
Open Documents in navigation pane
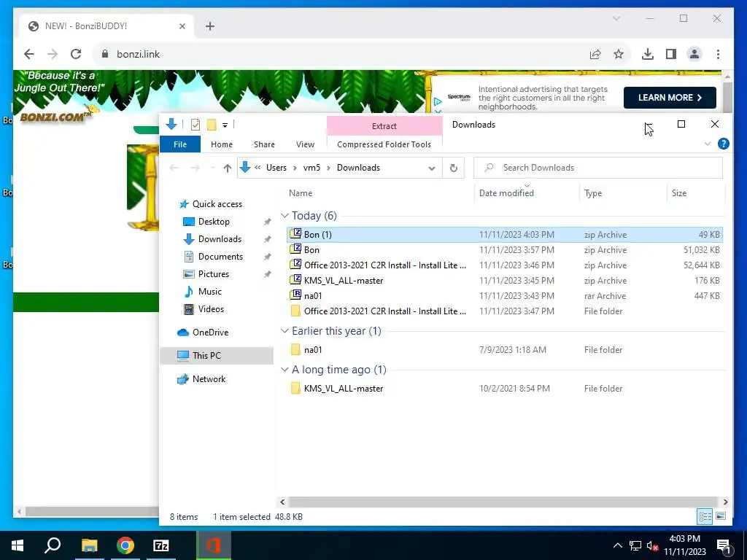pyautogui.click(x=220, y=257)
